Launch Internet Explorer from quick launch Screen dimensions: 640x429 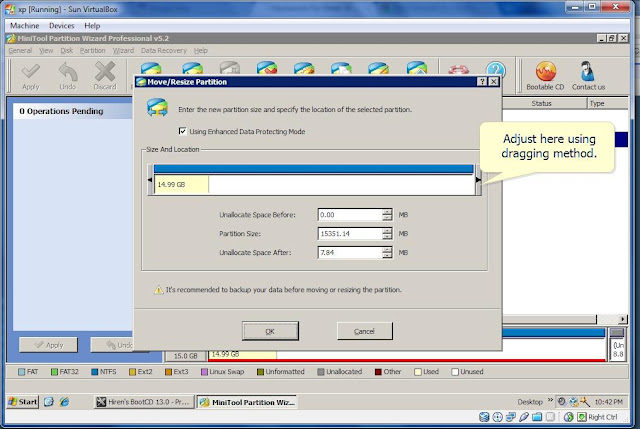pyautogui.click(x=64, y=402)
